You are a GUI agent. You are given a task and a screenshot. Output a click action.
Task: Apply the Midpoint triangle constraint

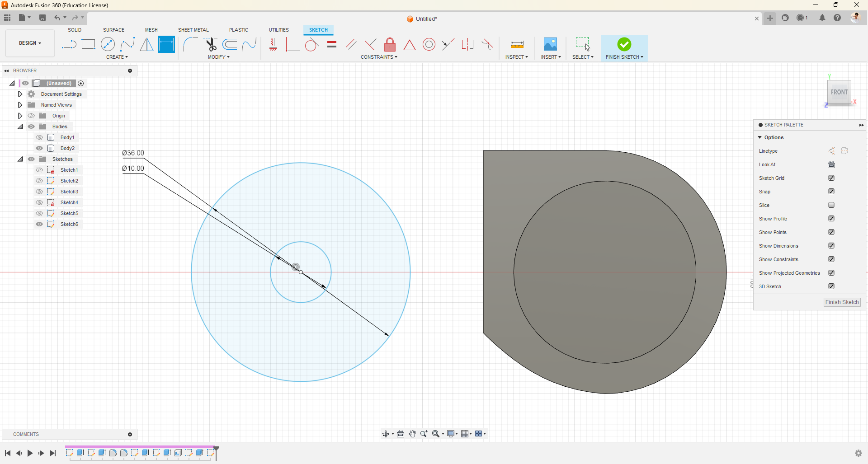pos(409,45)
